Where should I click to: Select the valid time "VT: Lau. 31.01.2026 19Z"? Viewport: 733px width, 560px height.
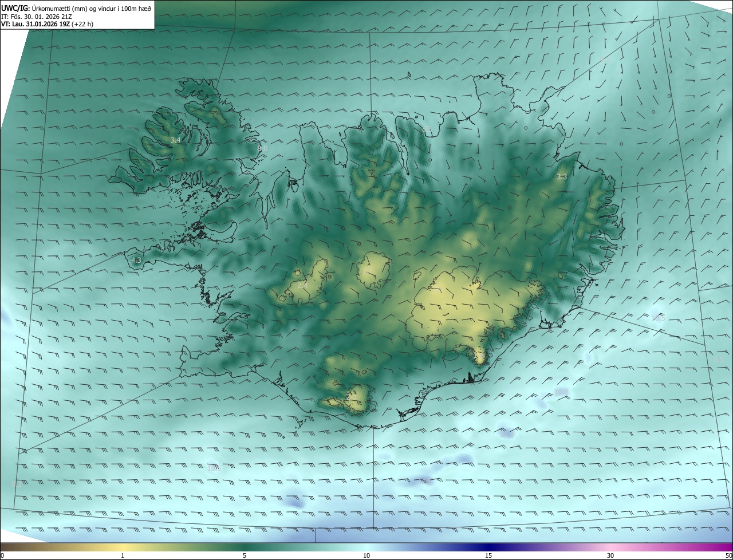coord(35,24)
